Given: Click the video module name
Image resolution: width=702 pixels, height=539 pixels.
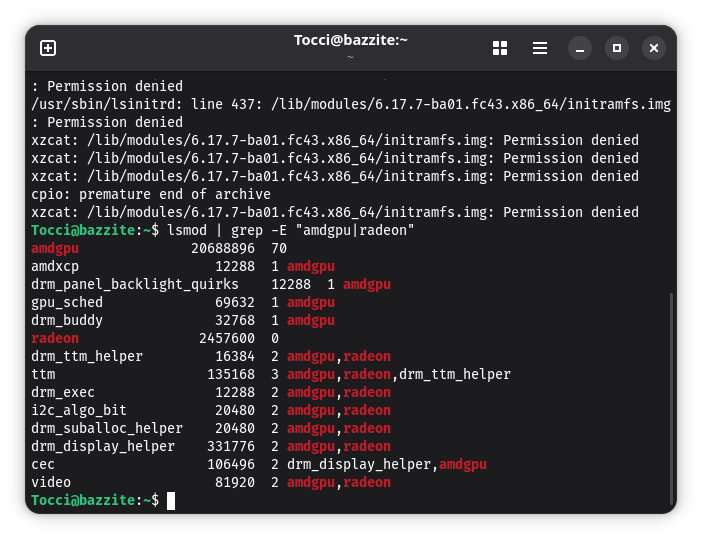Looking at the screenshot, I should [51, 482].
